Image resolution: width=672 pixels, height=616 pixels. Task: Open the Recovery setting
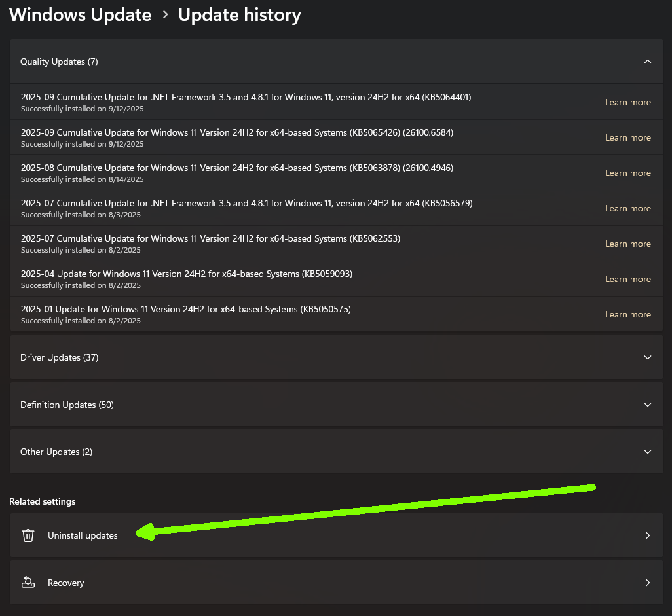(x=337, y=583)
